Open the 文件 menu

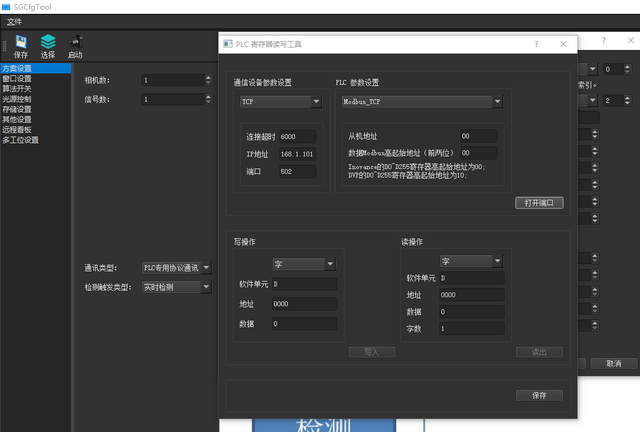14,21
